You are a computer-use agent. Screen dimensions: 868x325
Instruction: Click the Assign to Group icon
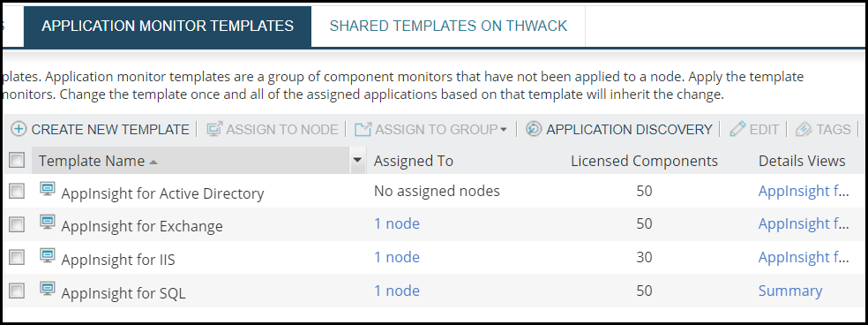pos(363,129)
